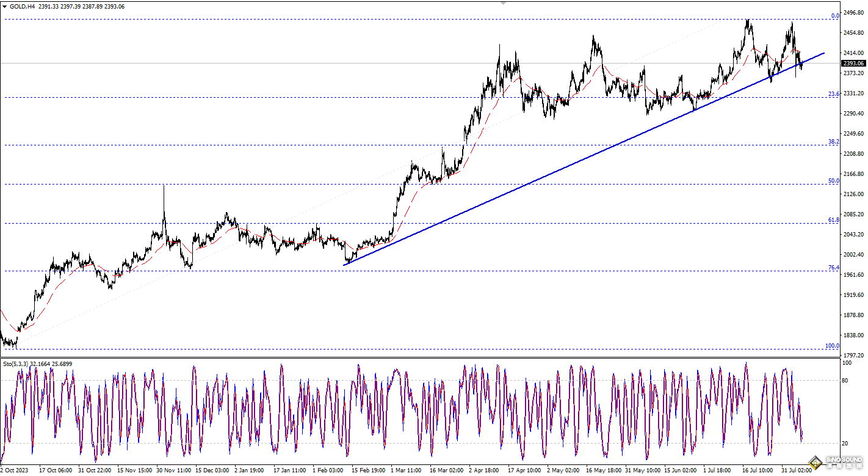Open the dropdown arrow beside GOLD,H4
Screen dimensions: 868x476
(4, 6)
